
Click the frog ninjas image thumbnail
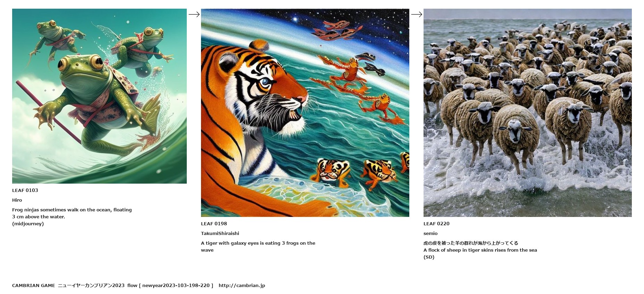(x=99, y=96)
